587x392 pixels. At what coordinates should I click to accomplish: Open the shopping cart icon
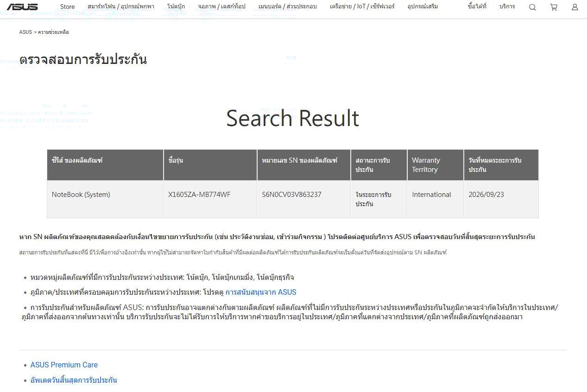(554, 7)
